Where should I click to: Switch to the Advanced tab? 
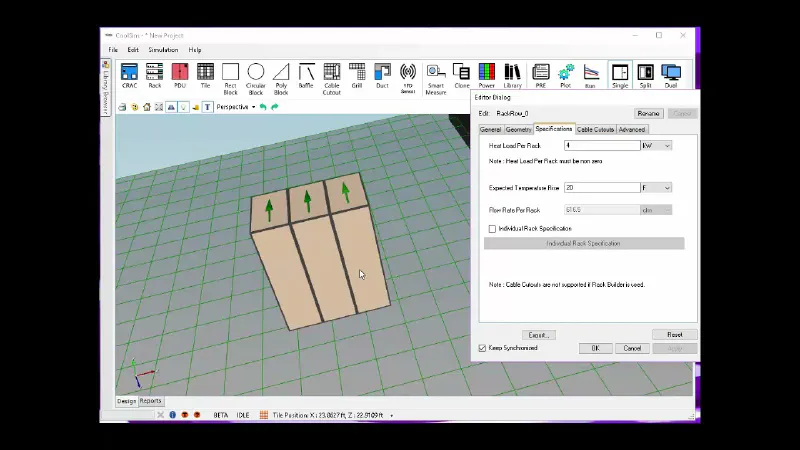(x=632, y=130)
